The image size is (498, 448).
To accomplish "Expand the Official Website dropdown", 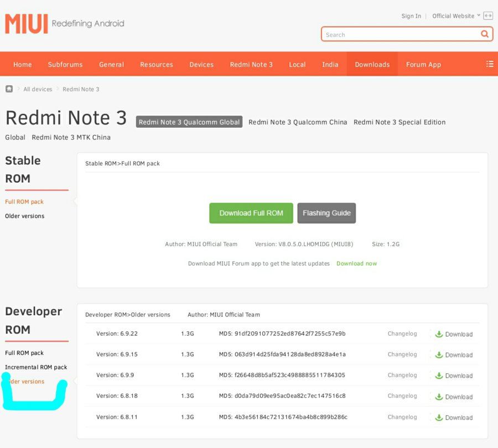I will (x=456, y=16).
